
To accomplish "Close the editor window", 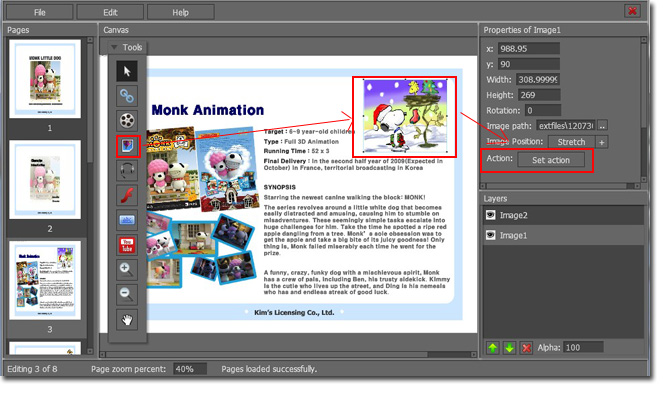I will pyautogui.click(x=632, y=11).
